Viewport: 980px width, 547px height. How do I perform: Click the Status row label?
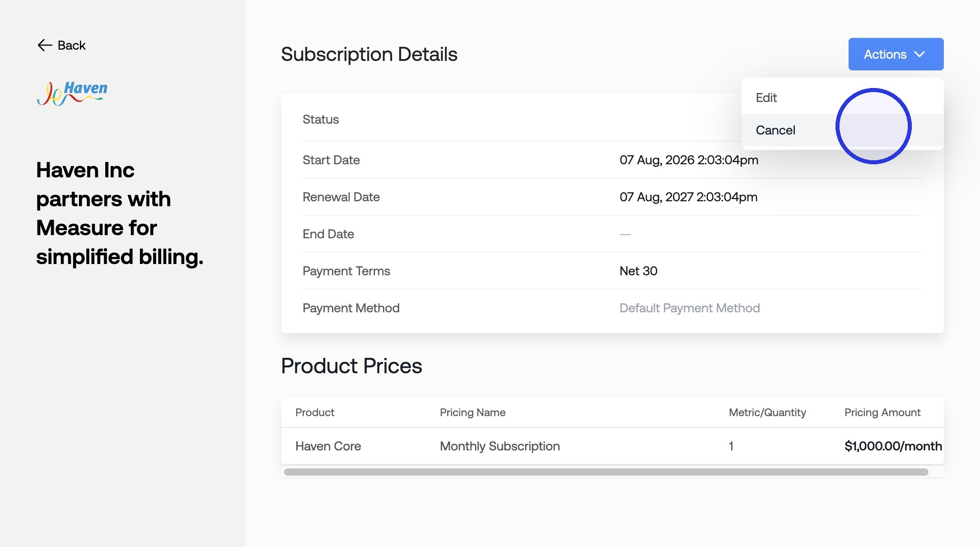pos(321,119)
